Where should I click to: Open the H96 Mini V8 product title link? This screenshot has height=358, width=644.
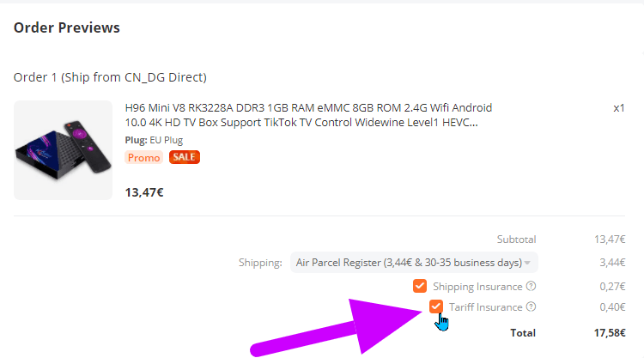pyautogui.click(x=308, y=115)
